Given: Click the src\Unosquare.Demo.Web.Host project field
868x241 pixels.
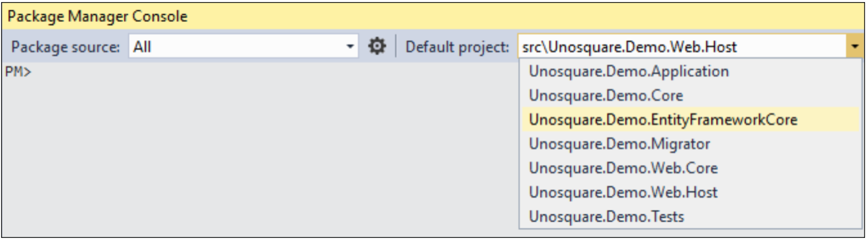Looking at the screenshot, I should tap(680, 47).
